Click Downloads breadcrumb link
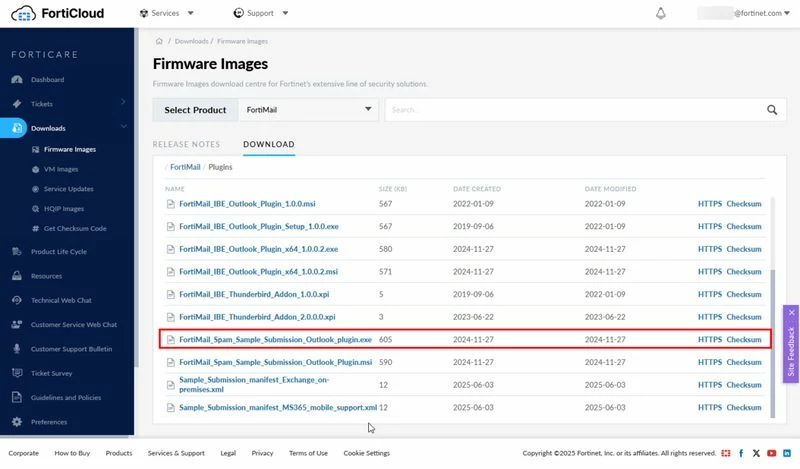 [x=191, y=41]
